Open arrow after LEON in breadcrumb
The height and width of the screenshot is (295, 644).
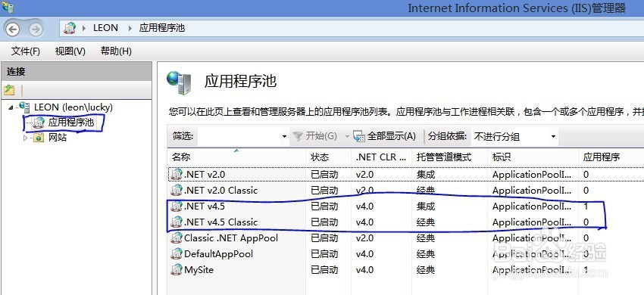tap(130, 28)
